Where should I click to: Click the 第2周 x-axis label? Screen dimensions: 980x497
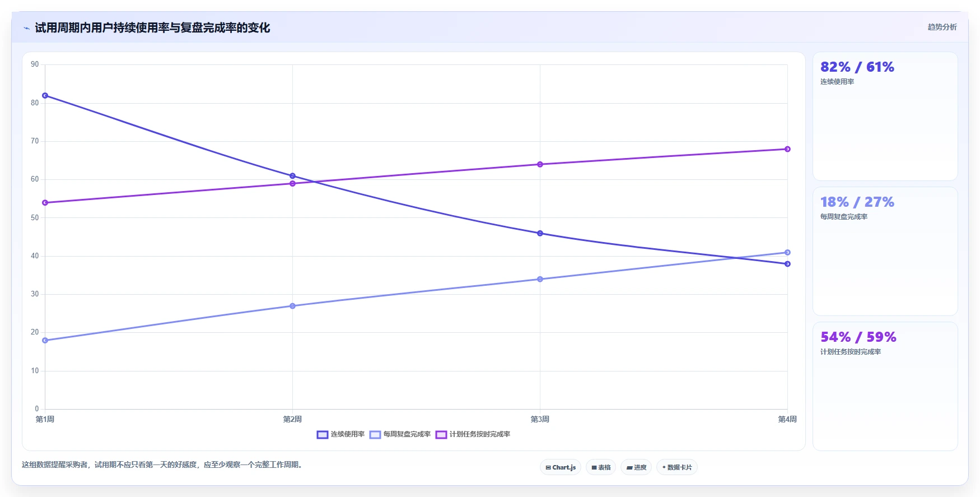[292, 419]
